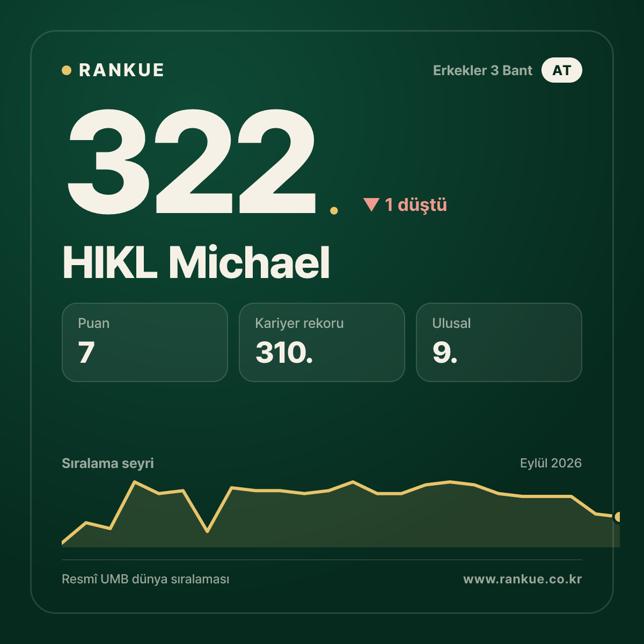Click the yellow dot beside RANKUE
This screenshot has width=644, height=644.
67,70
